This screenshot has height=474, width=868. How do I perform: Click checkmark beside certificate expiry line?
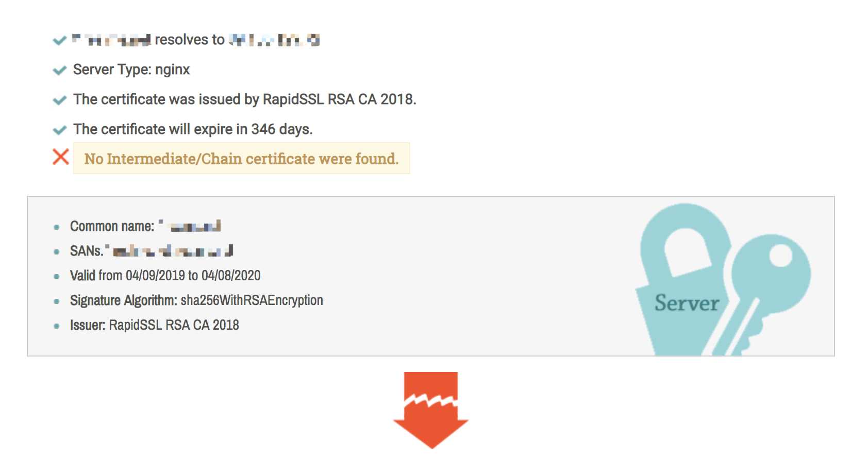(60, 130)
